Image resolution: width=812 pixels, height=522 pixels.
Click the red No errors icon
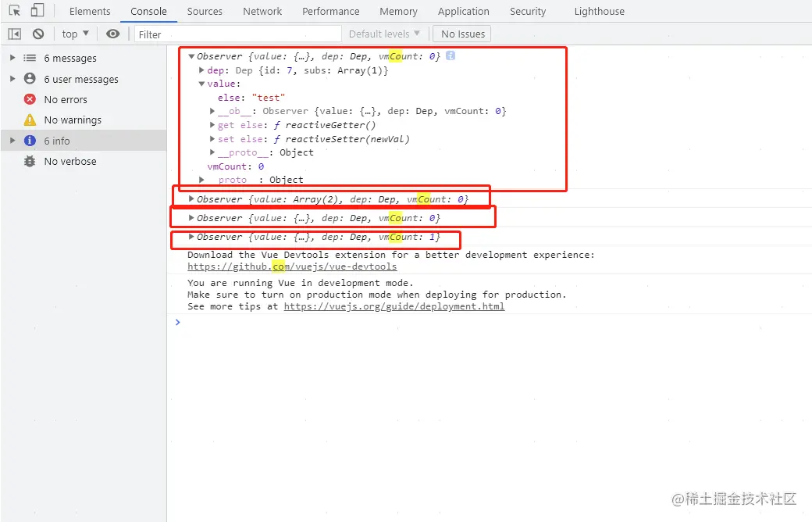pos(30,99)
